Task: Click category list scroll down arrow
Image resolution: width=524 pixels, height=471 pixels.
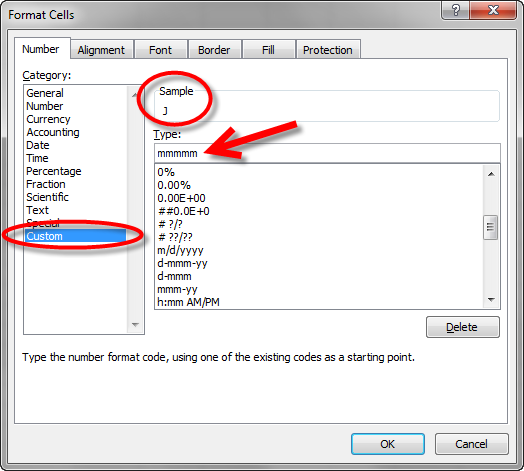Action: (x=135, y=325)
